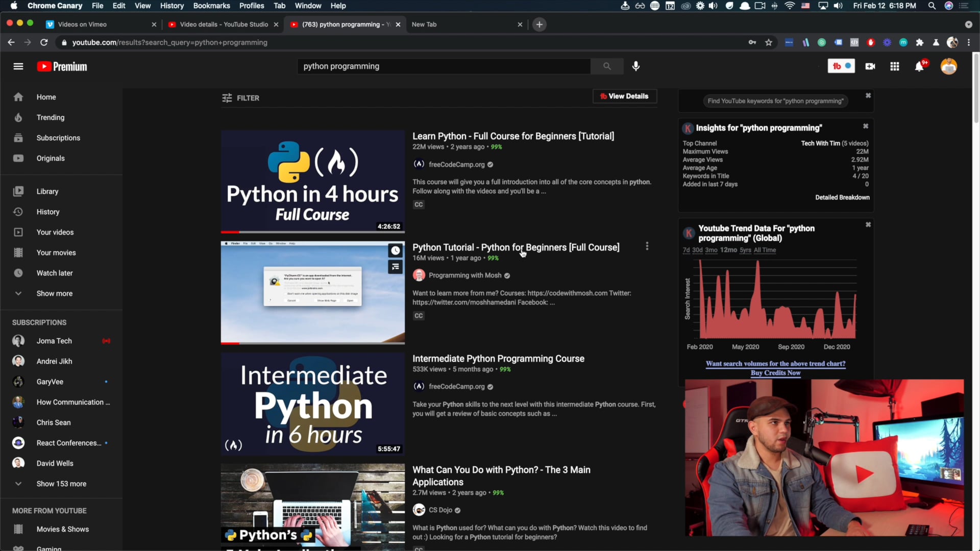Expand Show 153 more subscriptions
This screenshot has width=980, height=551.
[x=61, y=484]
